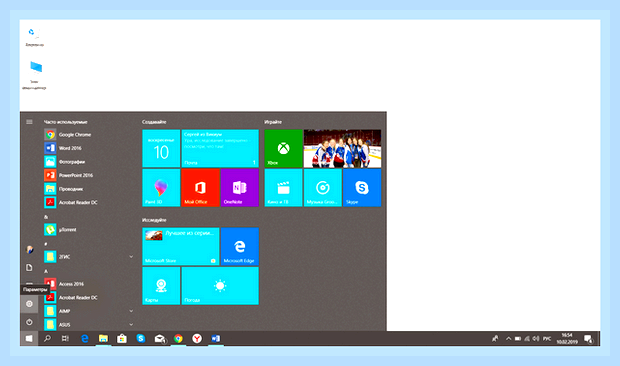620x366 pixels.
Task: Open the 2ГИС folder entry
Action: coord(89,257)
